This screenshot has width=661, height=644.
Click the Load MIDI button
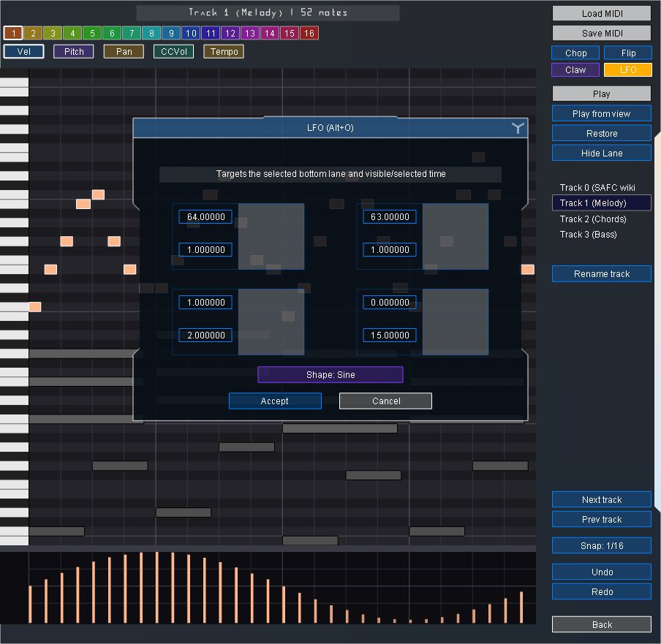pos(602,13)
